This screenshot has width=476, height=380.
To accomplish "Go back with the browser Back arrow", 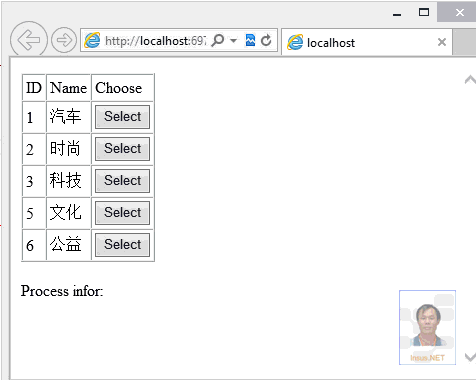I will pyautogui.click(x=29, y=40).
